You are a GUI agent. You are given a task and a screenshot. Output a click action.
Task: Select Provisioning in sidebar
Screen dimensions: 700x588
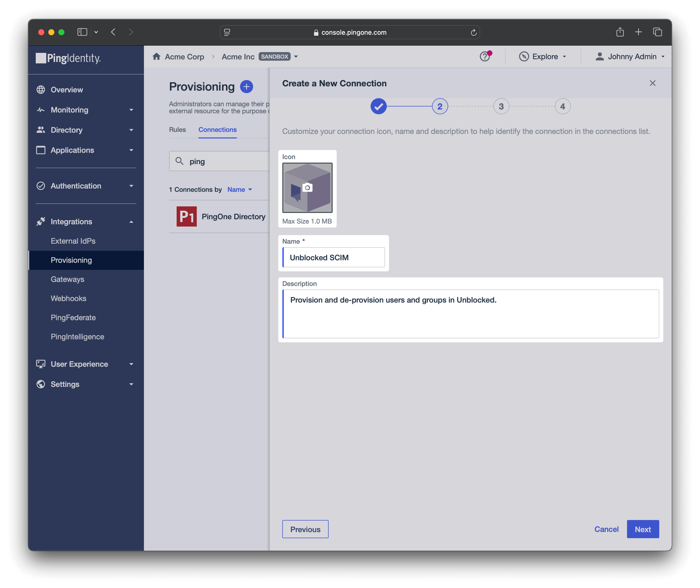(x=86, y=260)
